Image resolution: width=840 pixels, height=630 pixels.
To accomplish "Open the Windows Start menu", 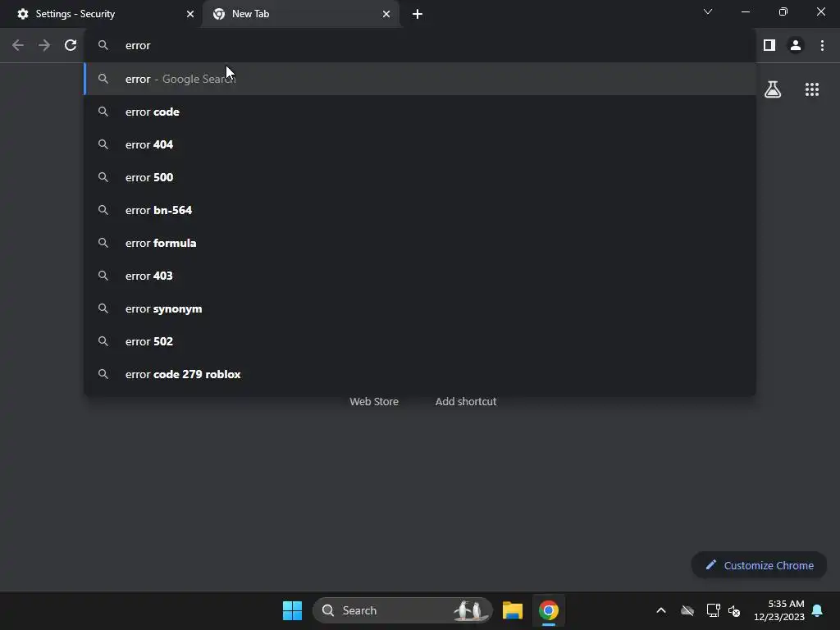I will pyautogui.click(x=293, y=610).
